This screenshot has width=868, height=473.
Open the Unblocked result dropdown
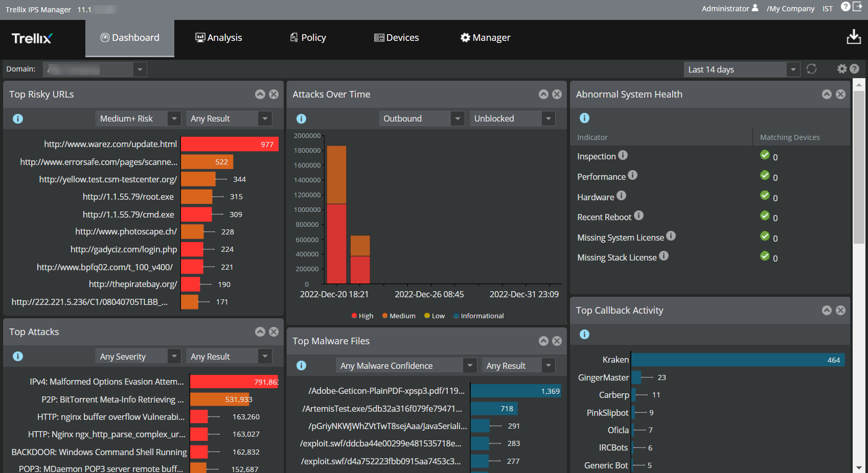(512, 119)
